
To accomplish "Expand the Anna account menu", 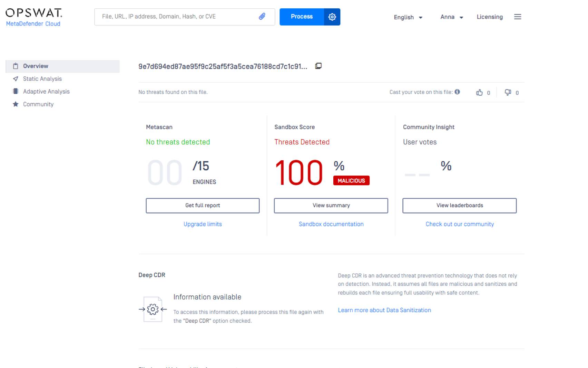I will coord(451,17).
